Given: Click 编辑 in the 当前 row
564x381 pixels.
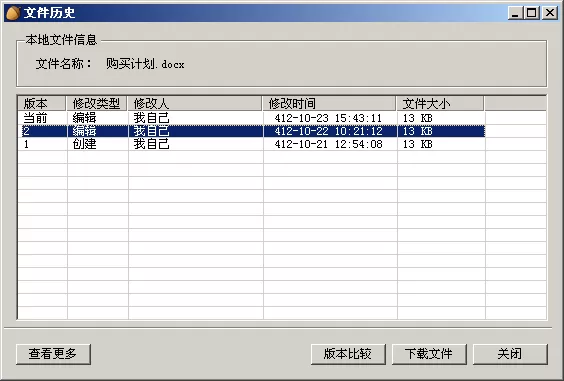Looking at the screenshot, I should click(85, 118).
